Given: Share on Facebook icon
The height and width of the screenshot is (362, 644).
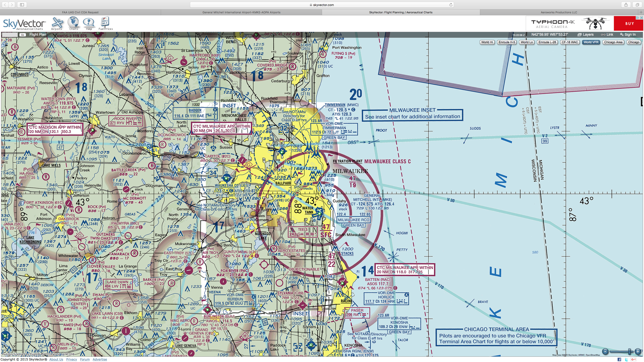Looking at the screenshot, I should point(619,359).
